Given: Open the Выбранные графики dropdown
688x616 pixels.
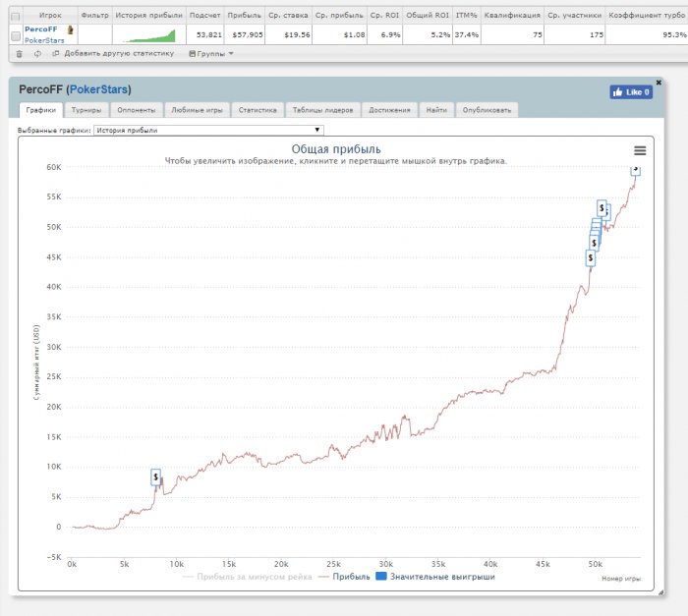Looking at the screenshot, I should click(x=208, y=130).
